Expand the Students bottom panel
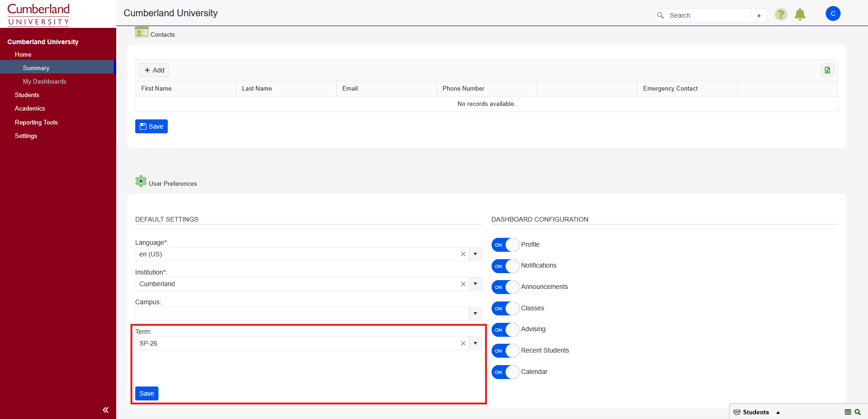Image resolution: width=868 pixels, height=419 pixels. click(x=778, y=412)
